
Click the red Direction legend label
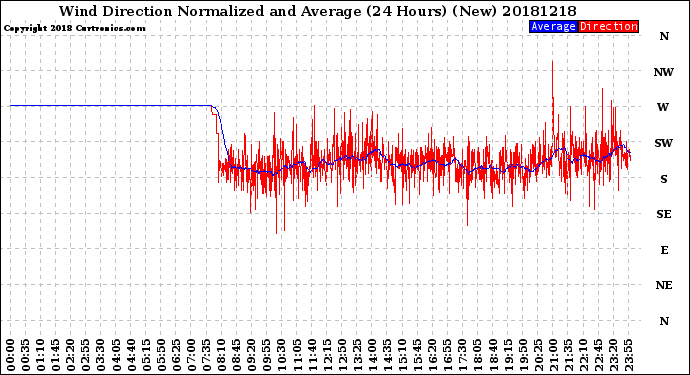pyautogui.click(x=608, y=26)
